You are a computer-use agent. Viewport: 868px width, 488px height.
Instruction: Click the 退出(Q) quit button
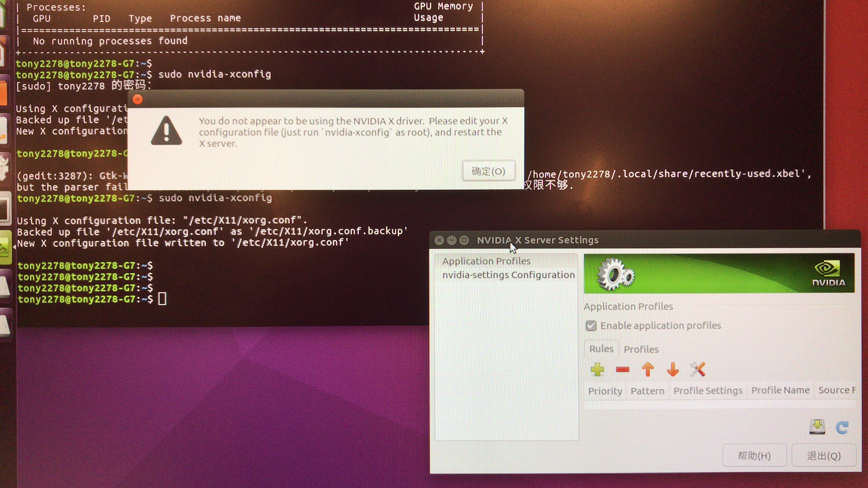[824, 455]
